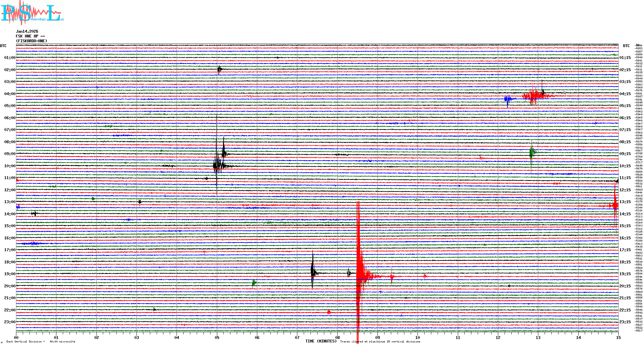Viewport: 644px width, 346px height.
Task: Click the TIME (MINUTES) axis title
Action: pyautogui.click(x=321, y=341)
